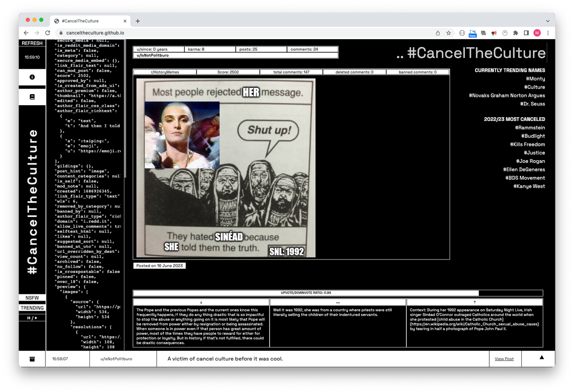The height and width of the screenshot is (392, 574).
Task: Click the Sinéad meme image
Action: coord(226,168)
